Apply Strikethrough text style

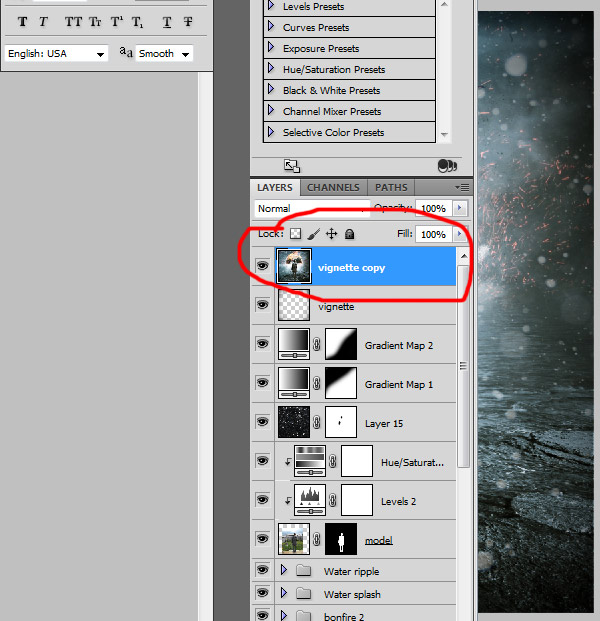point(188,22)
